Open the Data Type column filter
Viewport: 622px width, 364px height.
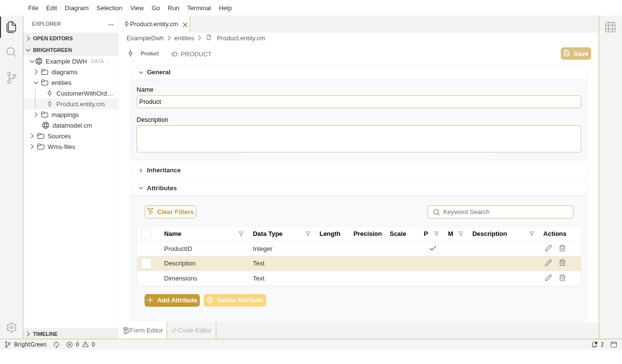point(308,234)
